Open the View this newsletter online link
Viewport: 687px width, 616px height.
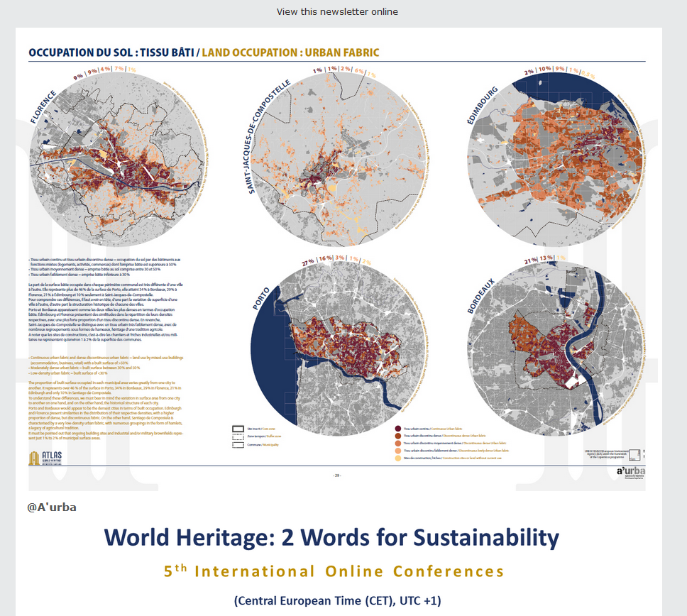coord(337,11)
